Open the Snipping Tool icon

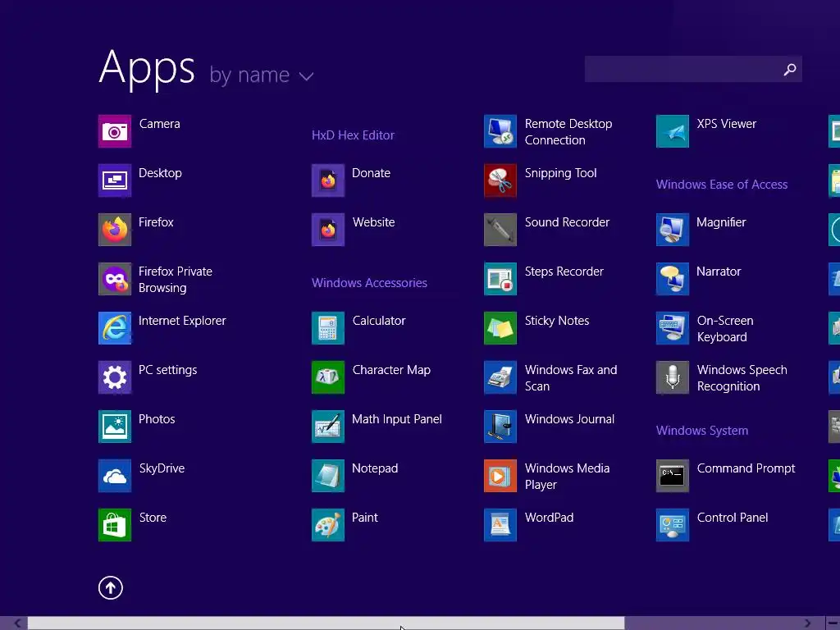click(x=500, y=180)
